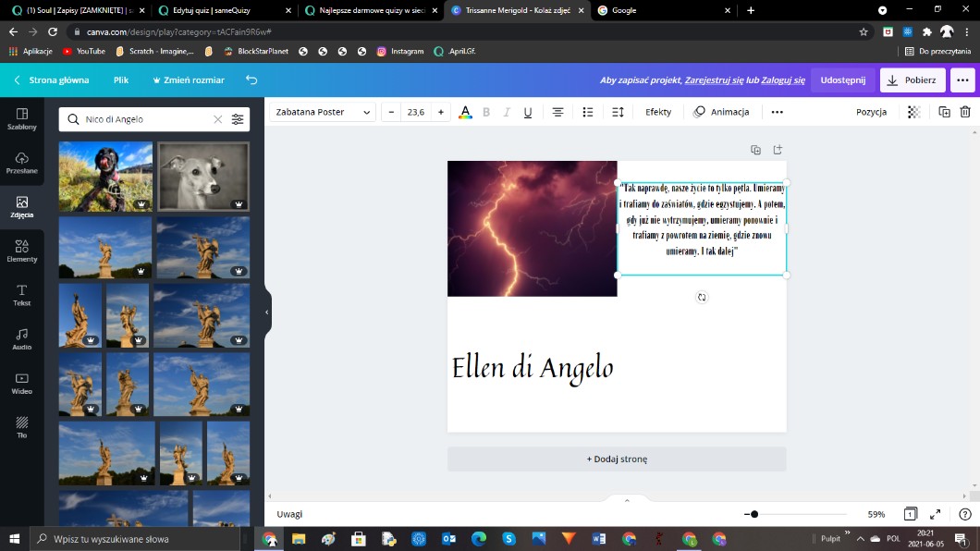The width and height of the screenshot is (980, 551).
Task: Click the Dodaj stronę button
Action: 617,459
